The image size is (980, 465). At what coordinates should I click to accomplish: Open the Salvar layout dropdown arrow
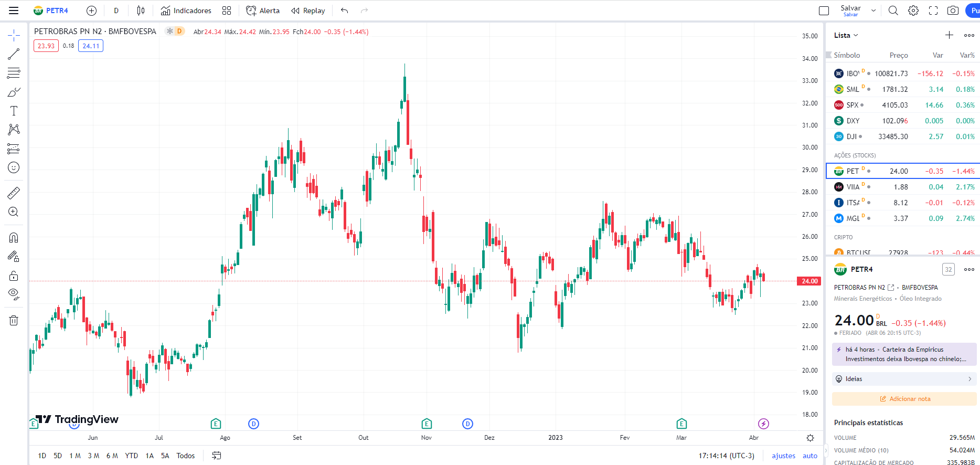click(x=874, y=10)
